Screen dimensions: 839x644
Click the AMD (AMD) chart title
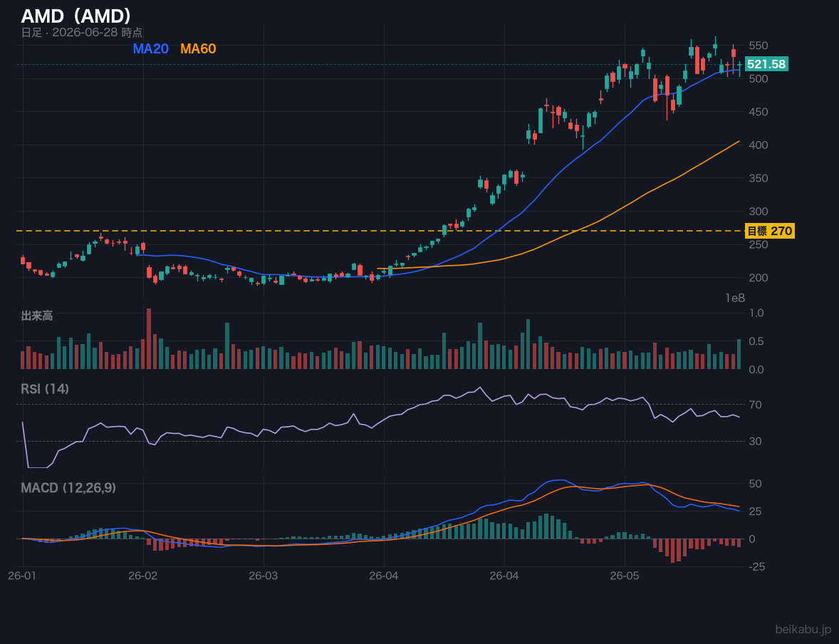point(76,16)
